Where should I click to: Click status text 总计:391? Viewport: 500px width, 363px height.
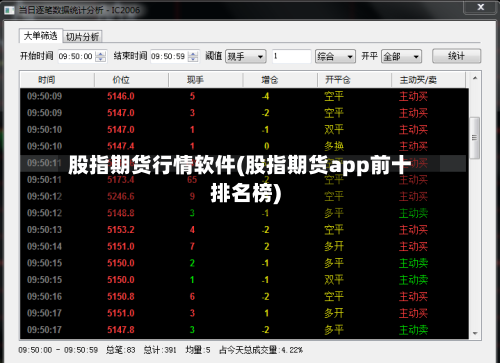[x=160, y=350]
